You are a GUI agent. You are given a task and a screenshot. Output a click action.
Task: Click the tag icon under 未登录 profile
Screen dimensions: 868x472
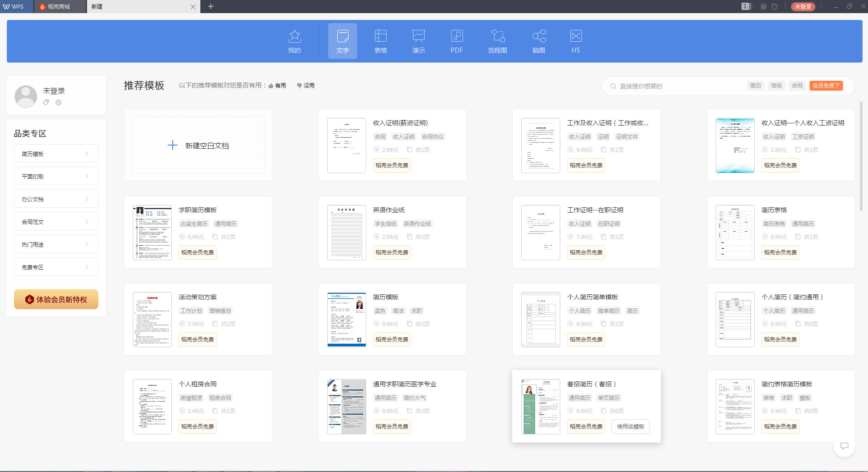click(46, 102)
